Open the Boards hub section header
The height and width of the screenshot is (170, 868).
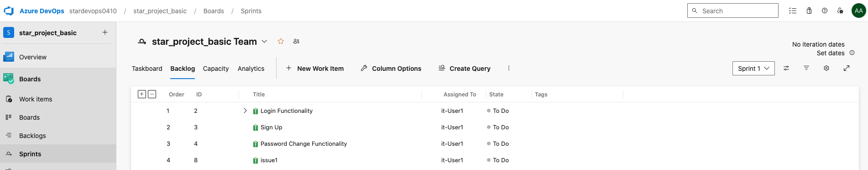point(58,79)
